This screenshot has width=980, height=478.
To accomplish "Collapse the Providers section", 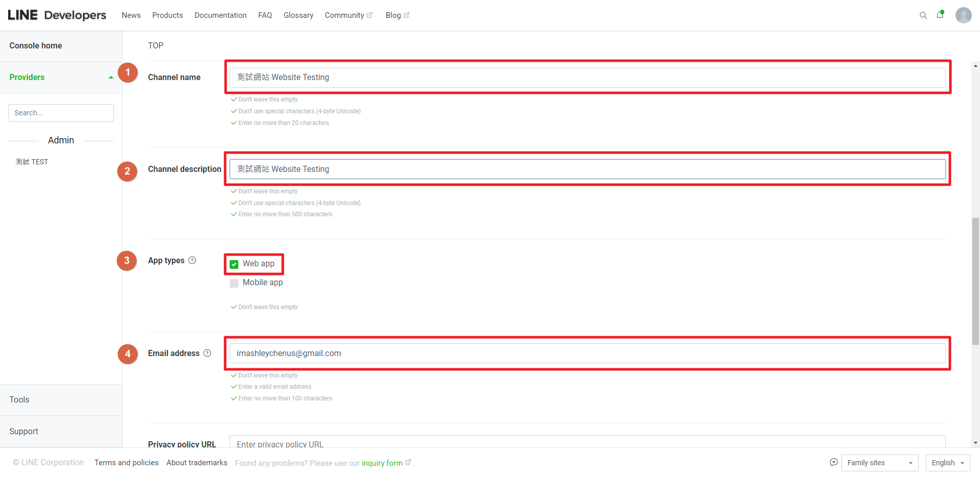I will click(111, 78).
